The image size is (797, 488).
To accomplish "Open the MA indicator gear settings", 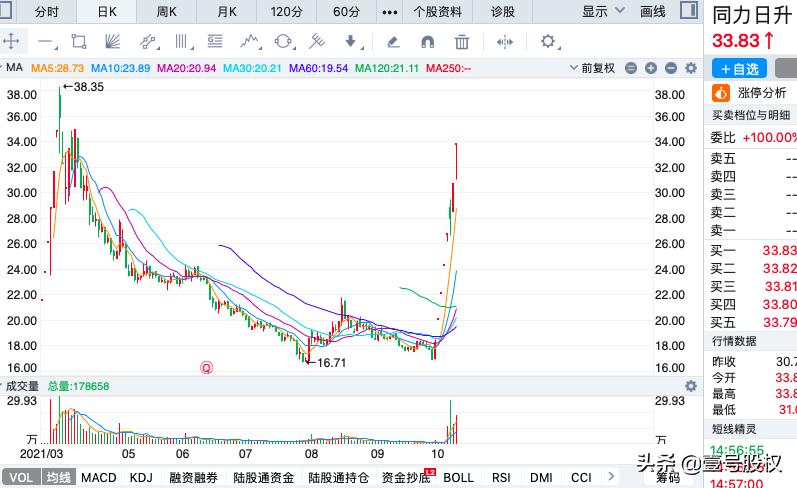I will coord(690,68).
